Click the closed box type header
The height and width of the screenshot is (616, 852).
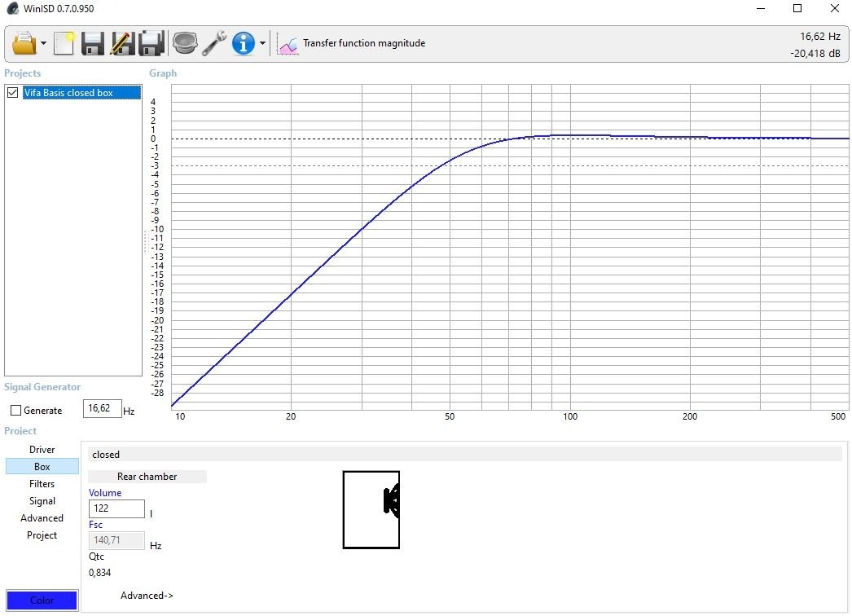(464, 455)
